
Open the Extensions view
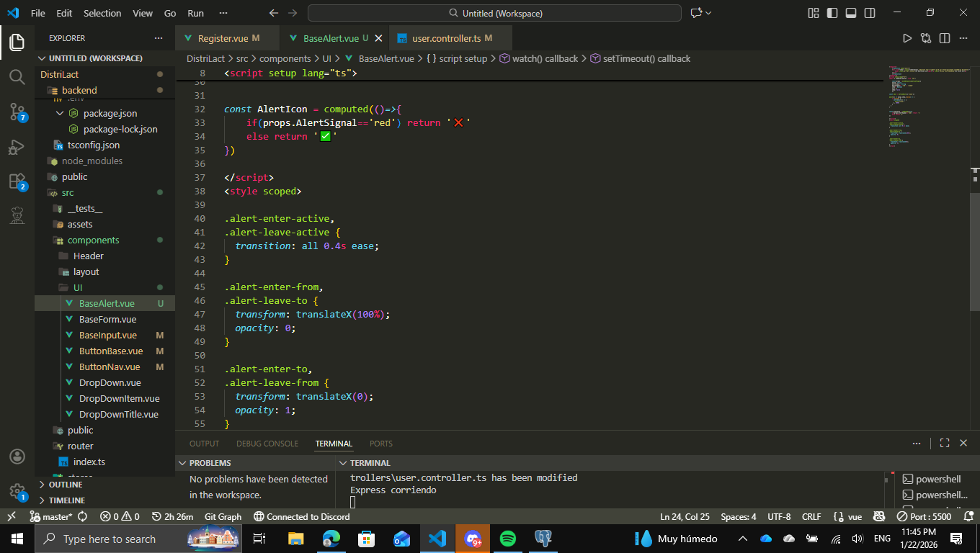(17, 181)
